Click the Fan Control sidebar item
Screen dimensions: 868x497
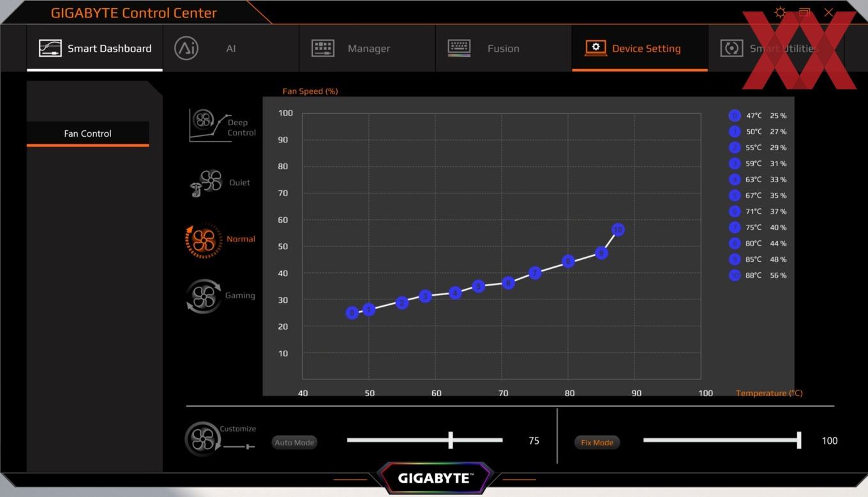click(87, 134)
